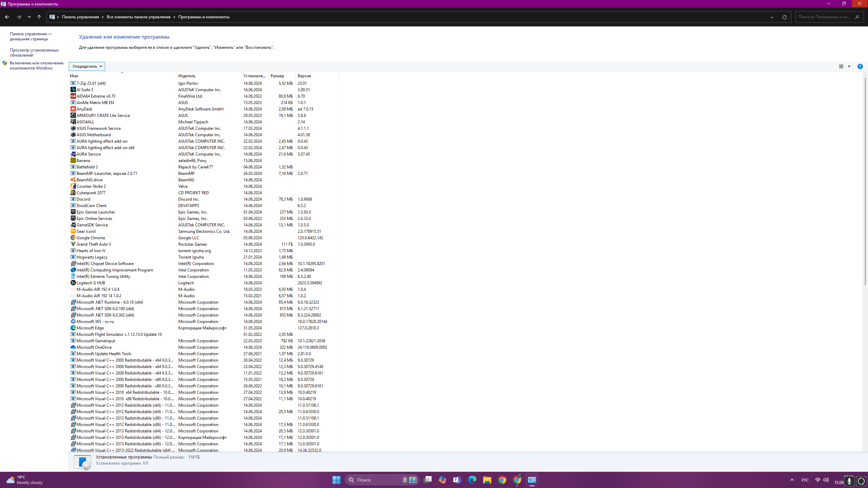Click the vertical scrollbar of programs list
The image size is (868, 488).
865,181
